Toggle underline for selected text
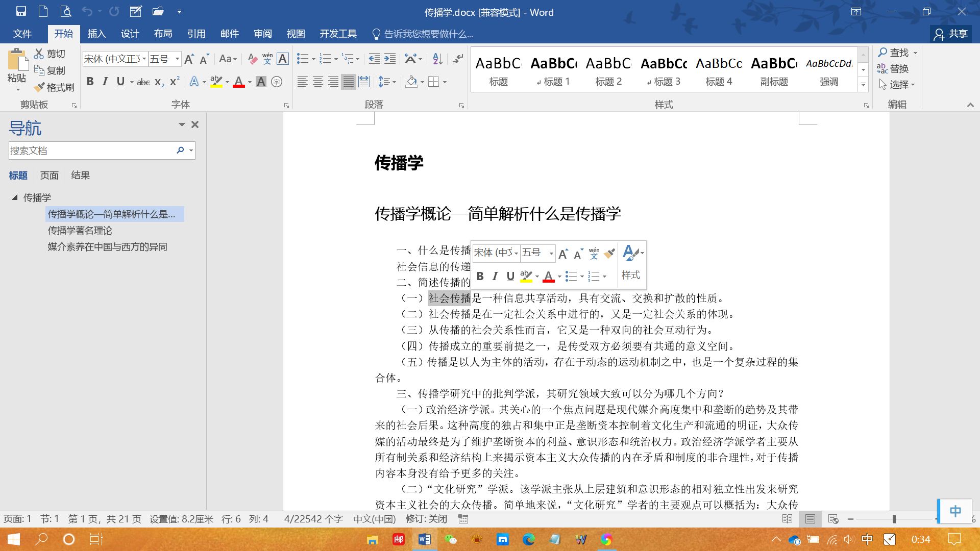 pos(120,81)
